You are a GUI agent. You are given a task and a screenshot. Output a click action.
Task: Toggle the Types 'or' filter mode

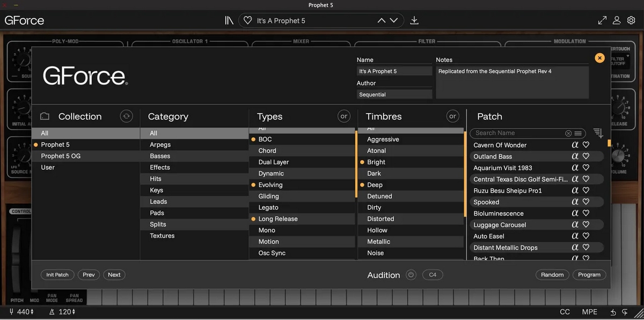tap(344, 116)
